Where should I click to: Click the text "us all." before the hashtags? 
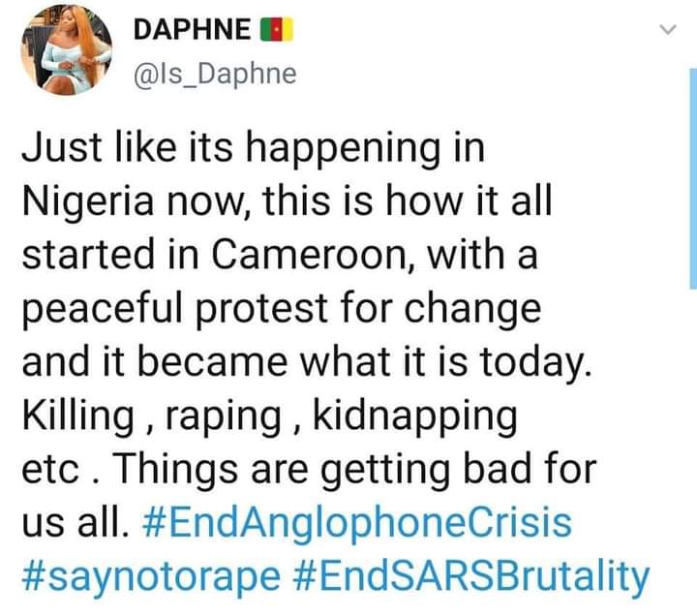pos(76,523)
